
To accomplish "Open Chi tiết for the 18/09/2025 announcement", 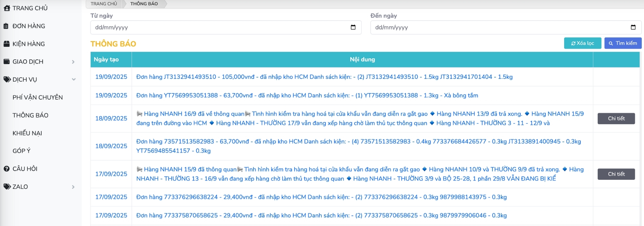I will point(616,119).
